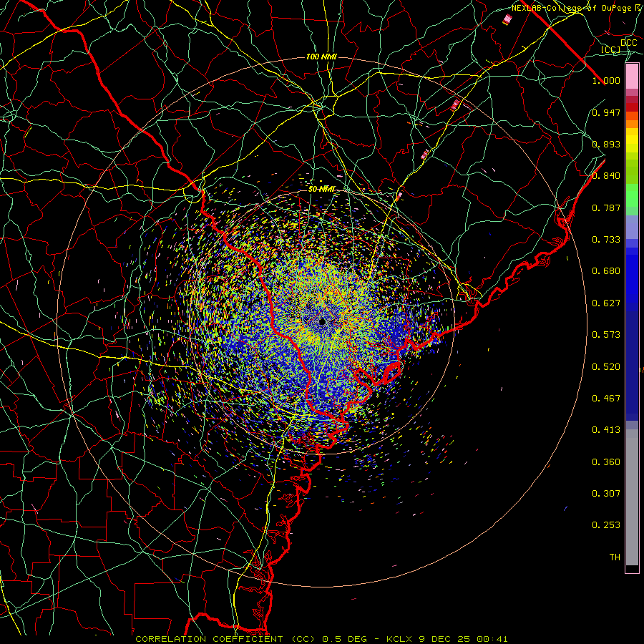Viewport: 644px width, 644px height.
Task: Click the 0.787 scale value
Action: click(606, 208)
